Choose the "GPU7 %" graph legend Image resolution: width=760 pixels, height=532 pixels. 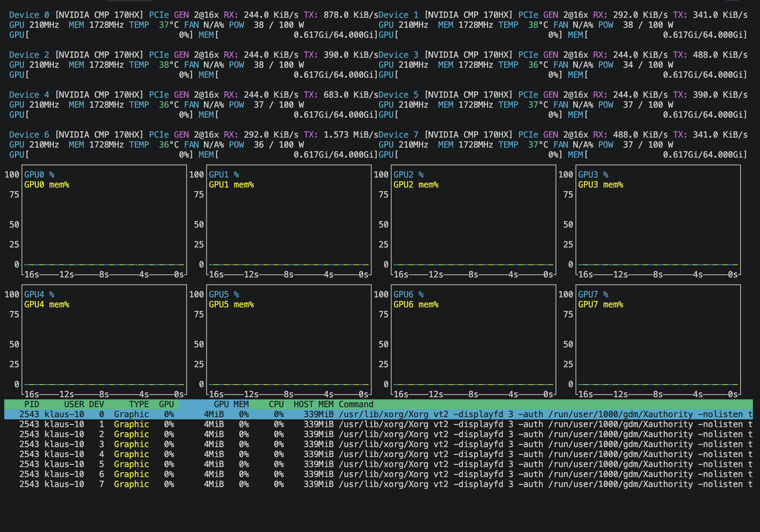593,294
